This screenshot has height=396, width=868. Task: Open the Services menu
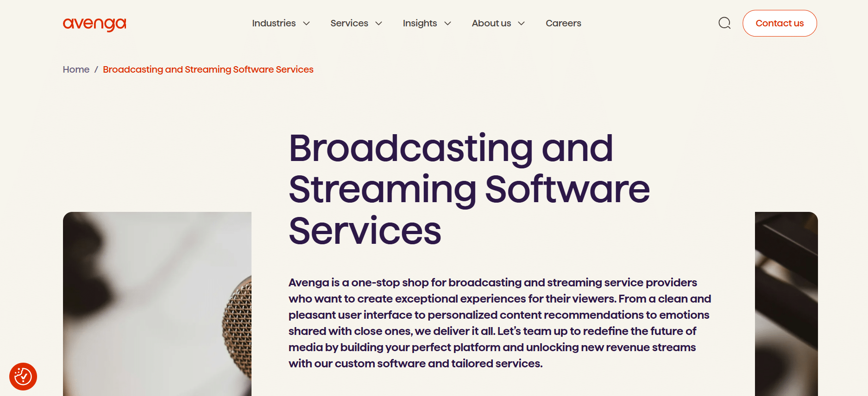point(349,23)
